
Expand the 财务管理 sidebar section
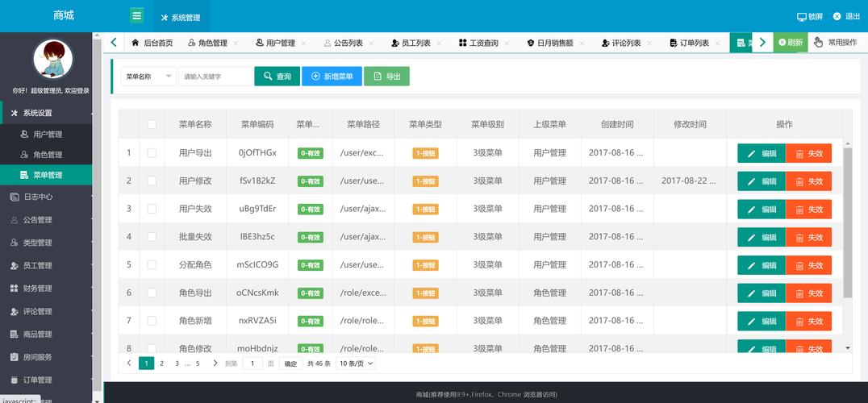click(x=47, y=289)
